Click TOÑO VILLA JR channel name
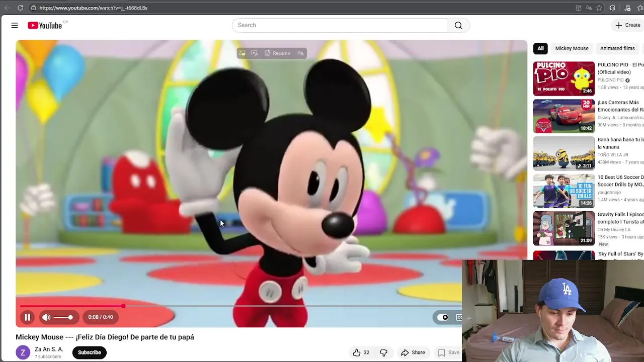 point(613,155)
